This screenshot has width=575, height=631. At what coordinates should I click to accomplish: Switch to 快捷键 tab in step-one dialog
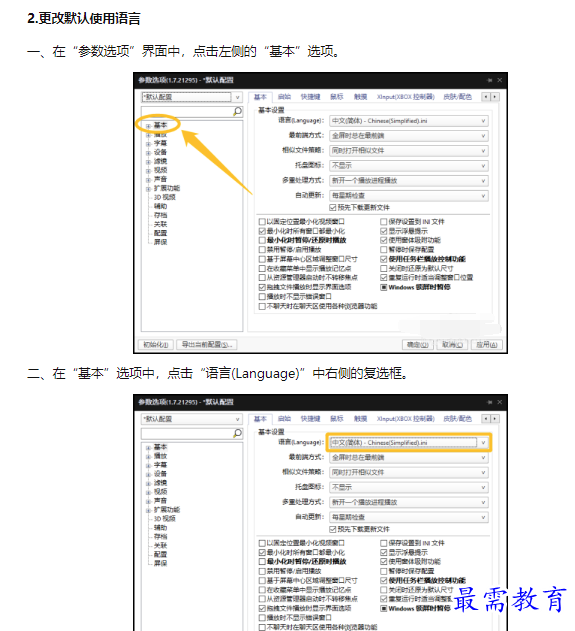pos(310,97)
